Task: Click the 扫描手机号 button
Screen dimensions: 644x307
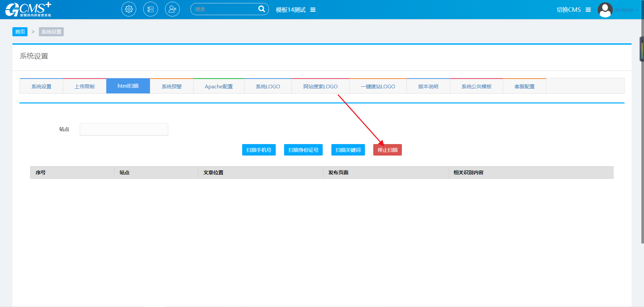Action: [x=259, y=150]
